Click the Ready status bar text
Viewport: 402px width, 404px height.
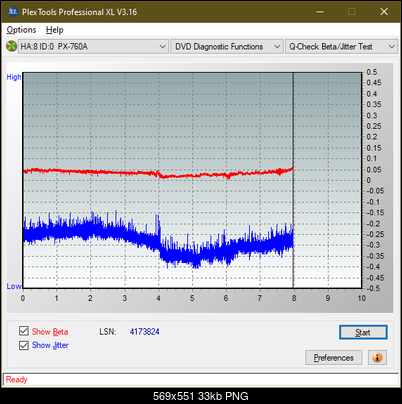(x=16, y=380)
